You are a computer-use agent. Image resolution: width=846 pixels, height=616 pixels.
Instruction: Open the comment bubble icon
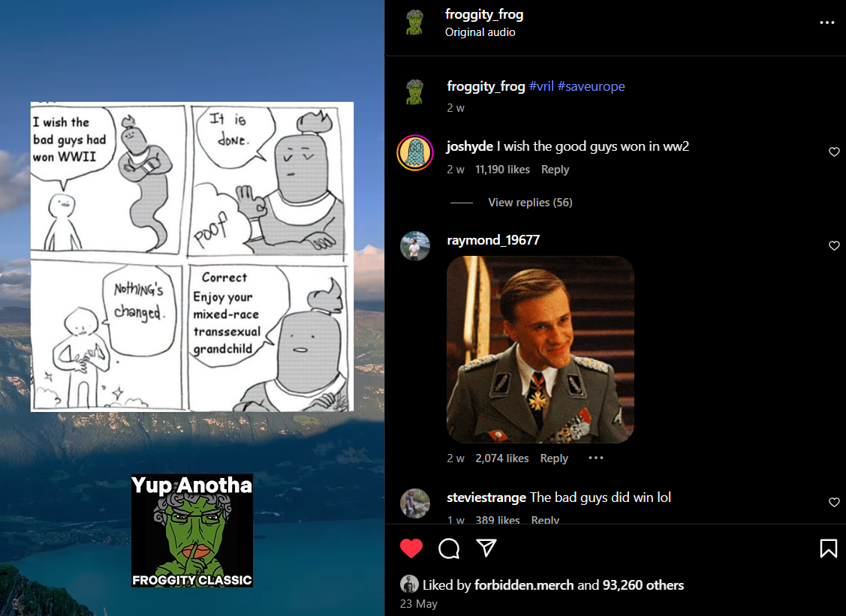click(449, 548)
